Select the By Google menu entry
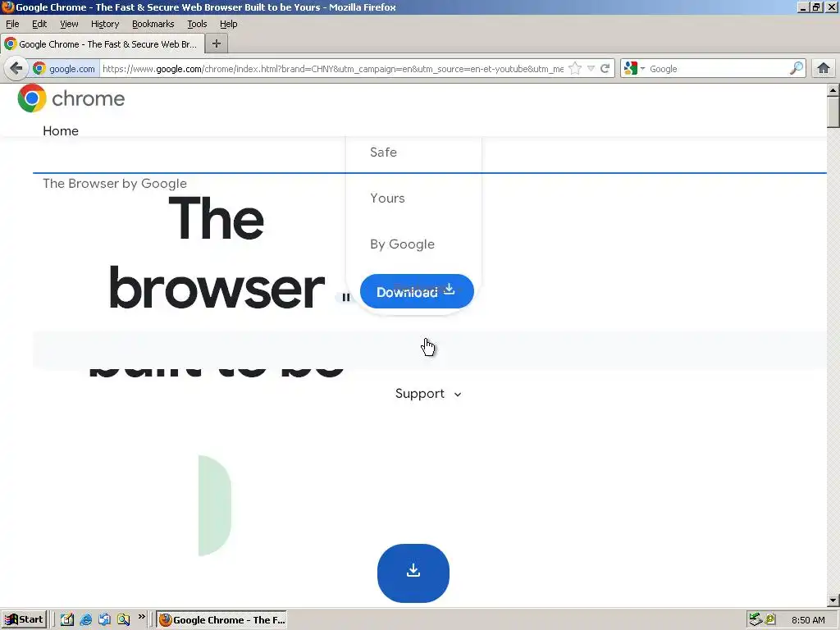Screen dimensions: 840x630 (402, 244)
